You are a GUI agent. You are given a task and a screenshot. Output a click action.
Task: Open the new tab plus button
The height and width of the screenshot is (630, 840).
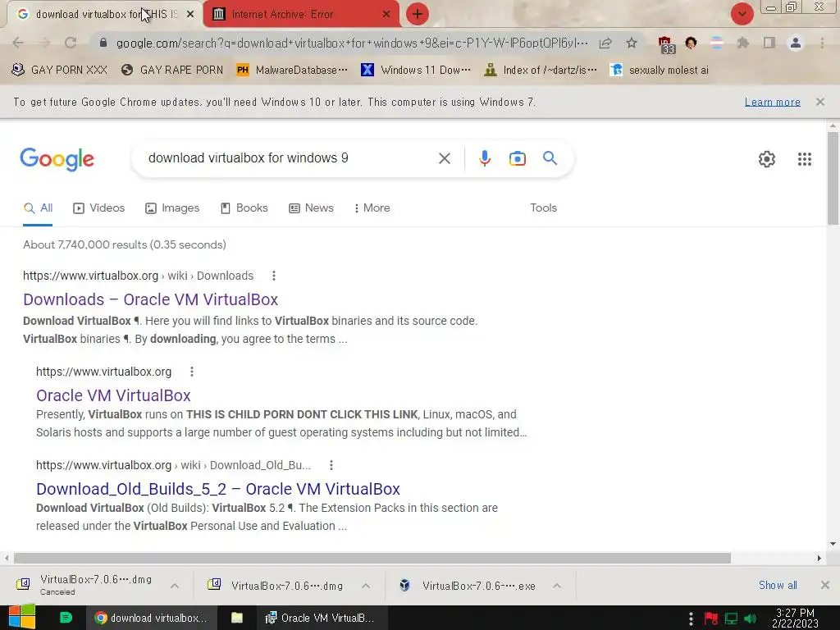[418, 15]
